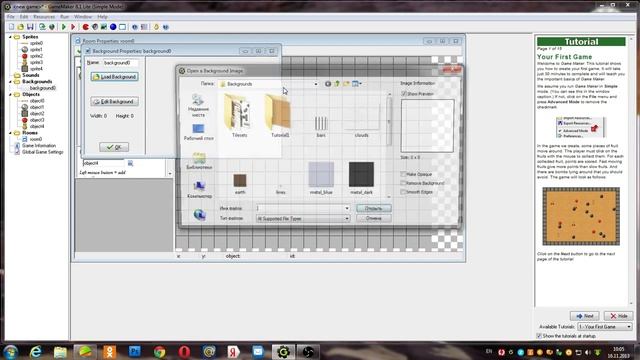Open Photoshop from the taskbar
The image size is (640, 360).
(135, 351)
